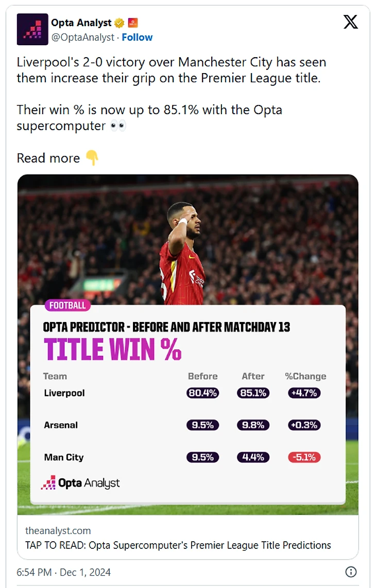Click the Opta Analyst logo in graphic
Image resolution: width=376 pixels, height=588 pixels.
coord(80,483)
